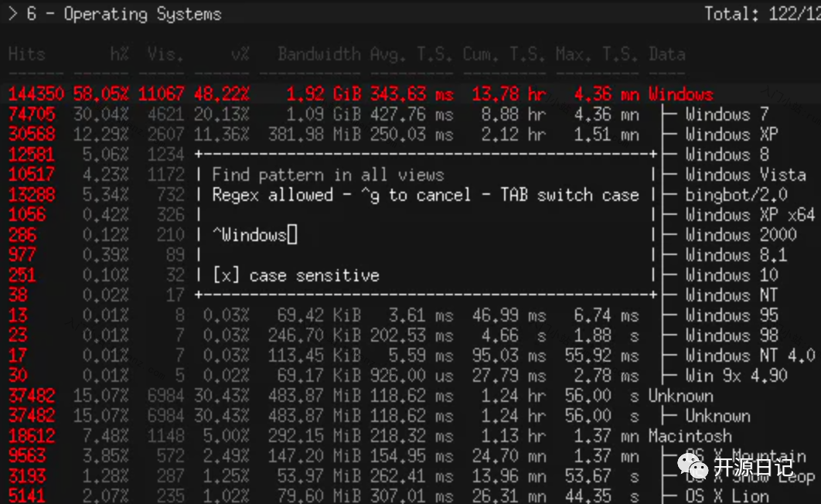Click the 'Find pattern in all views' text
This screenshot has width=821, height=504.
328,174
